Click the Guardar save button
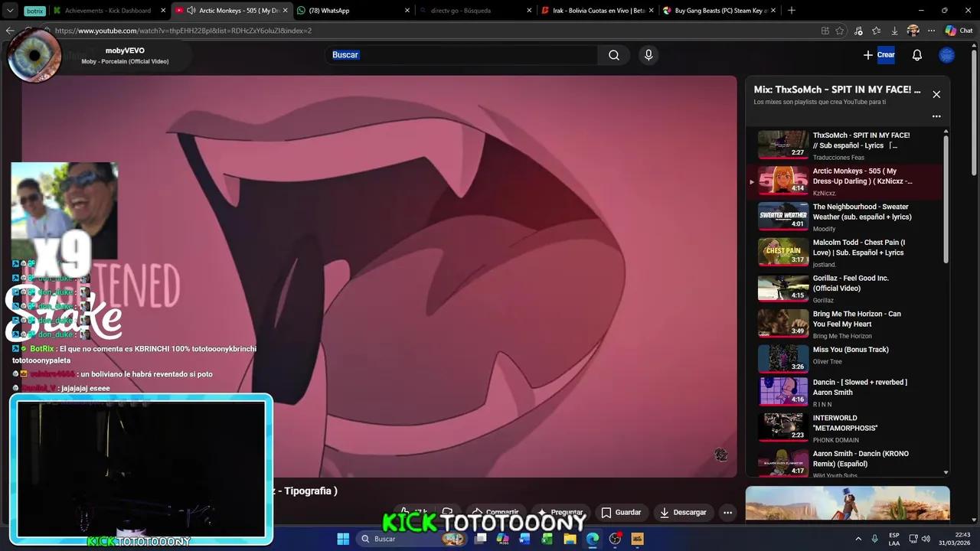 click(621, 512)
